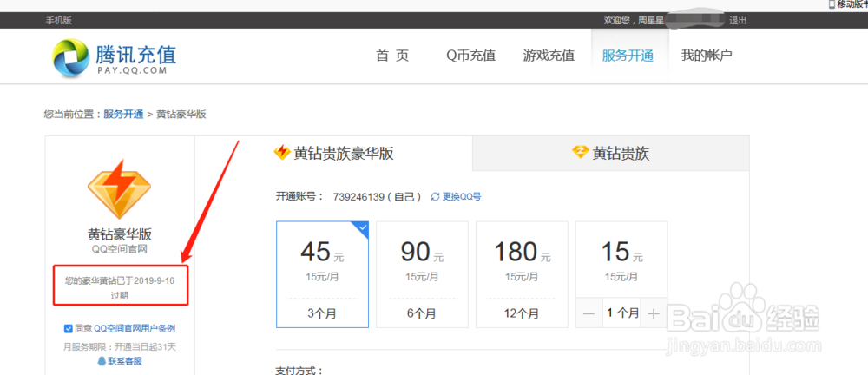Click the lightning diamond icon on 黄钻贵族豪华版 tab
This screenshot has width=868, height=375.
[x=282, y=152]
